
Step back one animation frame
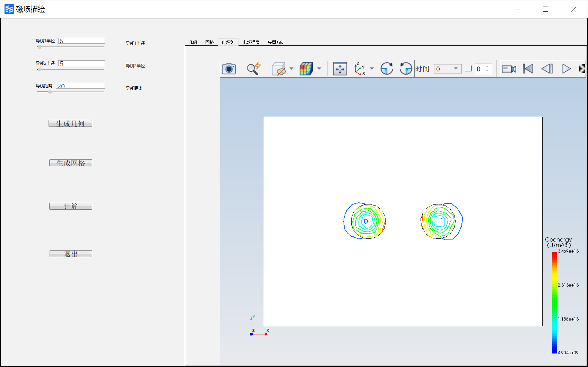coord(547,69)
